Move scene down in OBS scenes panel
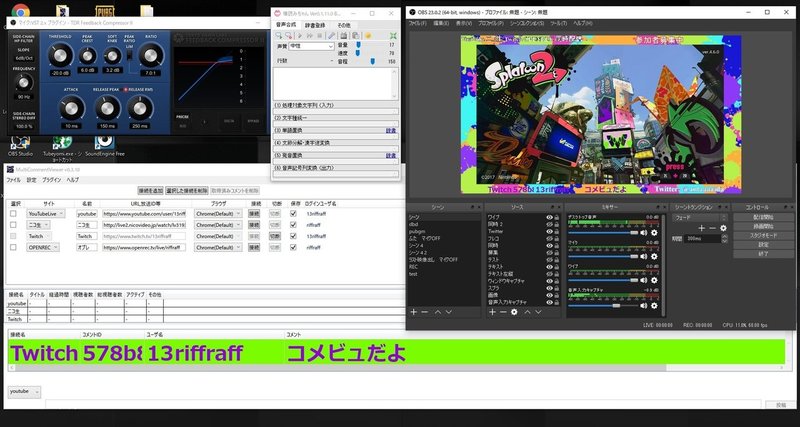This screenshot has width=800, height=427. [x=448, y=312]
